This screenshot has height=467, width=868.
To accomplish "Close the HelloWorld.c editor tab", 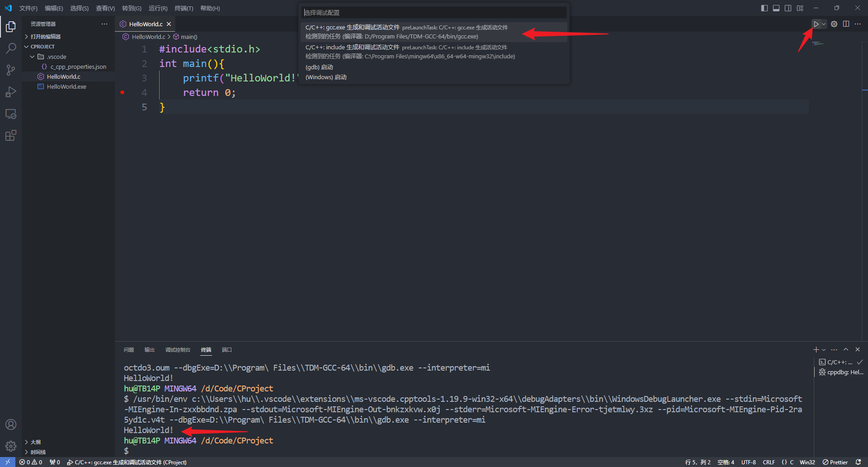I will pos(169,24).
